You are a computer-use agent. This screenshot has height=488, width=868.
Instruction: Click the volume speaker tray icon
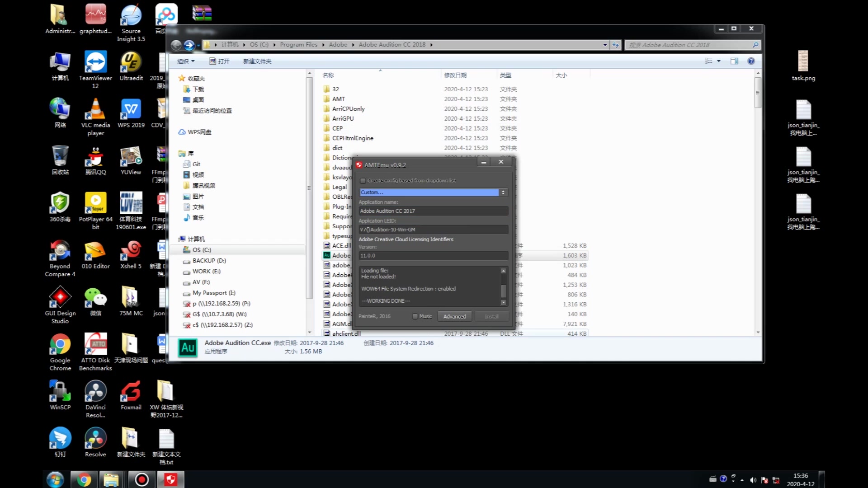tap(753, 480)
